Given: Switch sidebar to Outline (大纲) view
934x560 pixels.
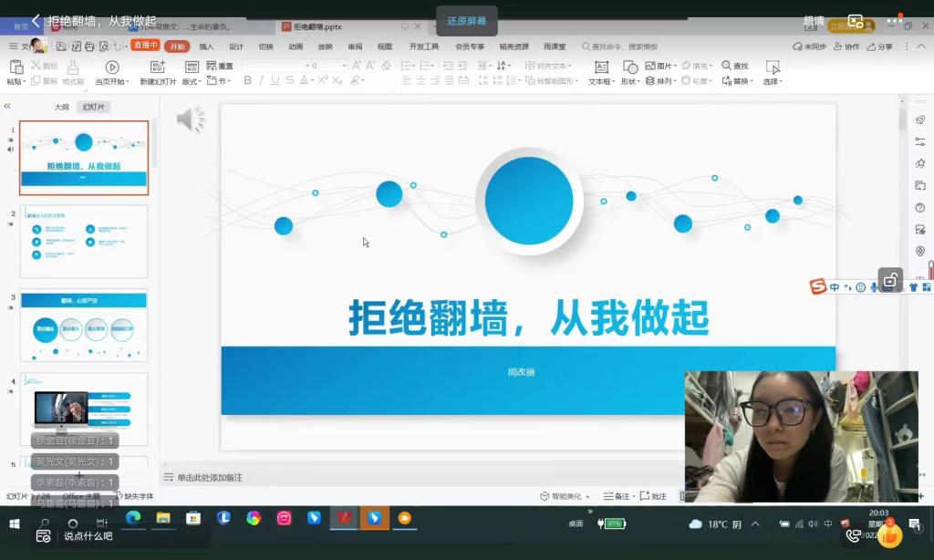Looking at the screenshot, I should [x=61, y=108].
